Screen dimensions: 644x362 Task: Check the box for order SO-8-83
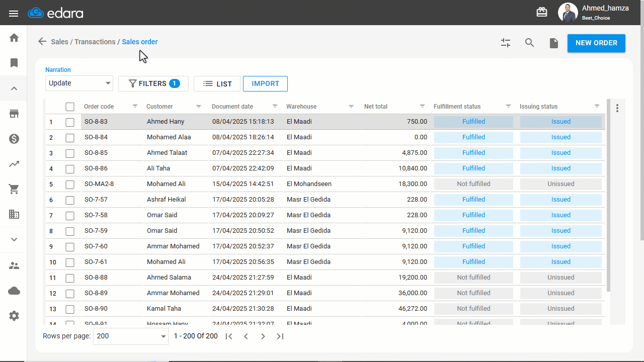(70, 122)
